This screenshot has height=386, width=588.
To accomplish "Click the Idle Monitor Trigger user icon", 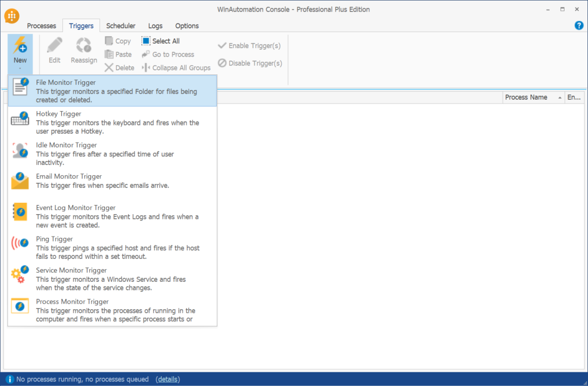I will tap(20, 150).
